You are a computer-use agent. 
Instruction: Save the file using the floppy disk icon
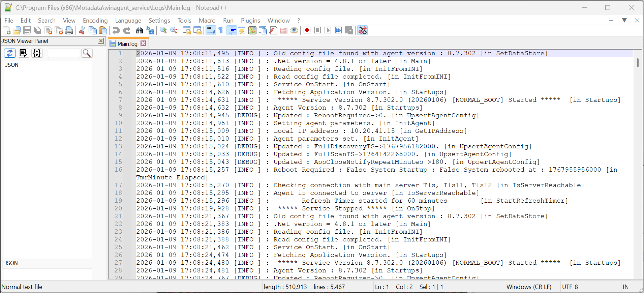pos(27,31)
